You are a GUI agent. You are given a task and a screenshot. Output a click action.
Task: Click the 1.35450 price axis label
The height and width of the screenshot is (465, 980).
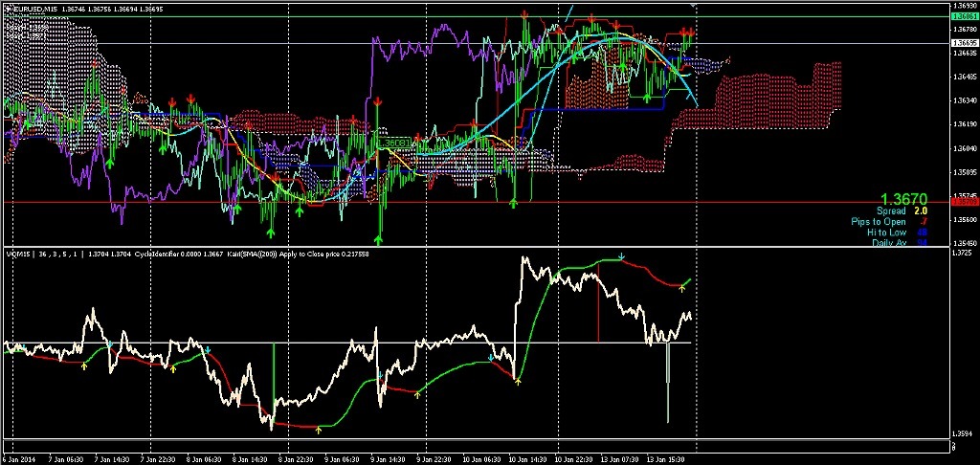click(965, 243)
